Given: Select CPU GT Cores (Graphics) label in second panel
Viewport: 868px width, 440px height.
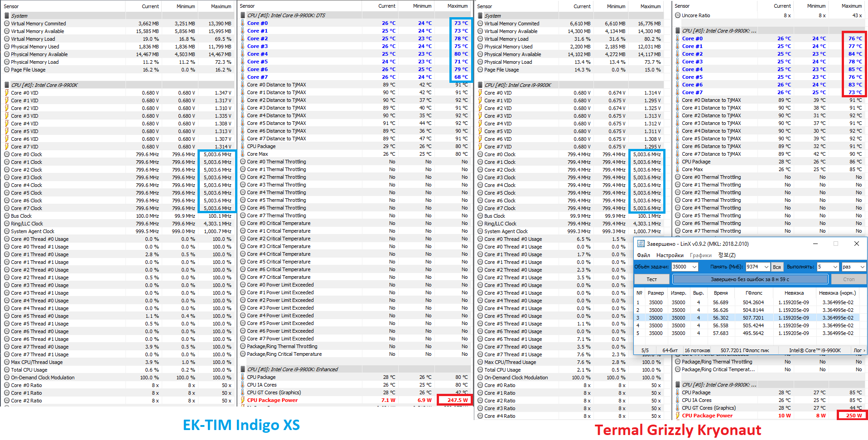Looking at the screenshot, I should [274, 392].
